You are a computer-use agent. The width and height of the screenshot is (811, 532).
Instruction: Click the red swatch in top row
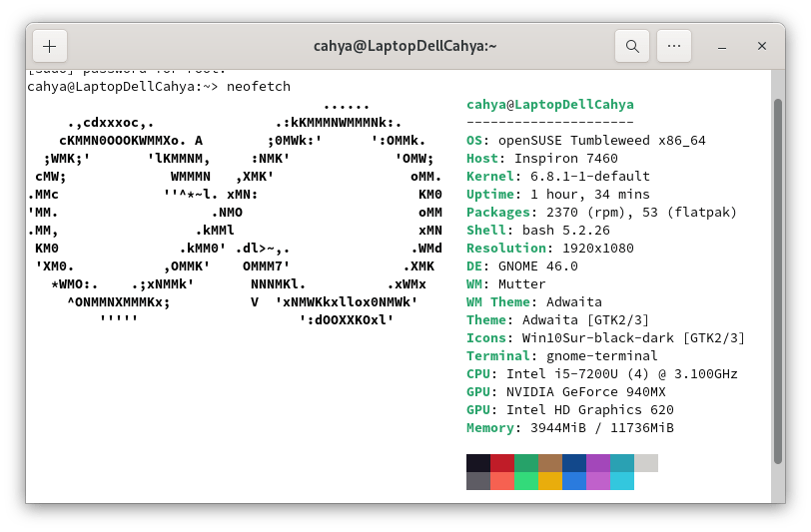click(x=502, y=463)
